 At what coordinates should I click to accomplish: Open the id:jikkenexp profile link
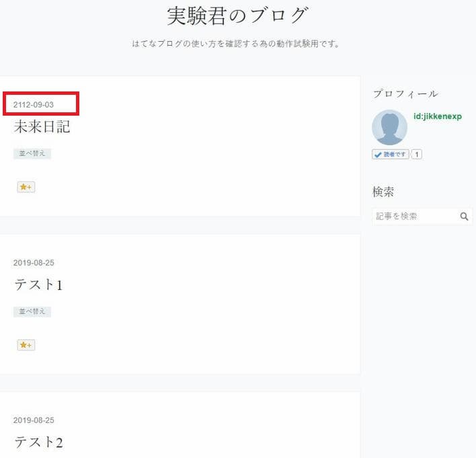coord(438,116)
